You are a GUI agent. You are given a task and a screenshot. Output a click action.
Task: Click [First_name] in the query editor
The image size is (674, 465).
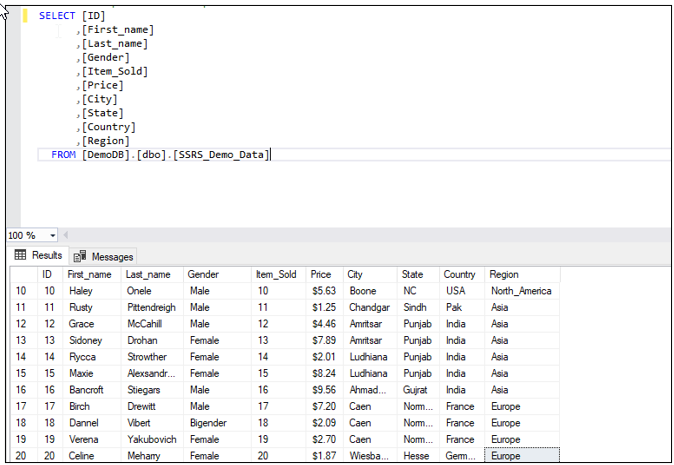[118, 30]
